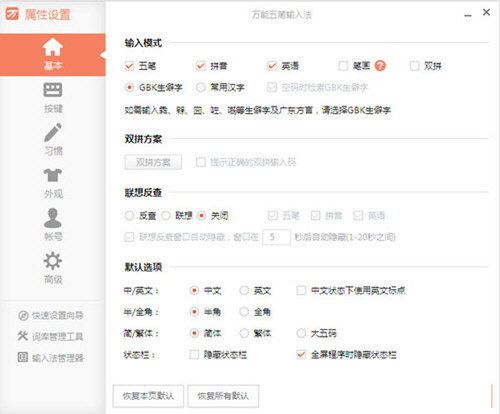Open the 快速设置向导 link
500x414 pixels.
click(x=57, y=315)
